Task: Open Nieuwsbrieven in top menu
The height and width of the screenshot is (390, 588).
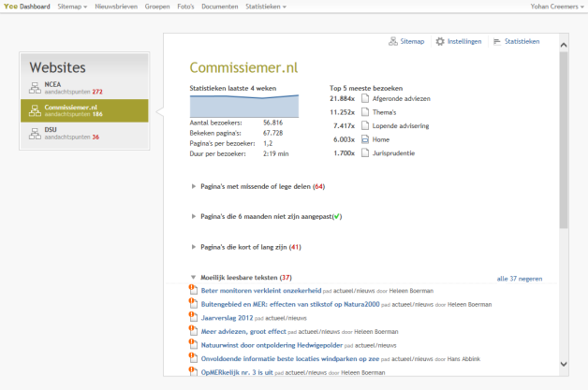Action: (x=116, y=7)
